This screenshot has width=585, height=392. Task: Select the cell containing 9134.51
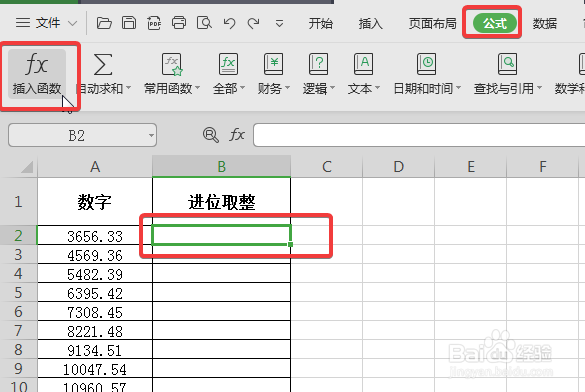[95, 349]
